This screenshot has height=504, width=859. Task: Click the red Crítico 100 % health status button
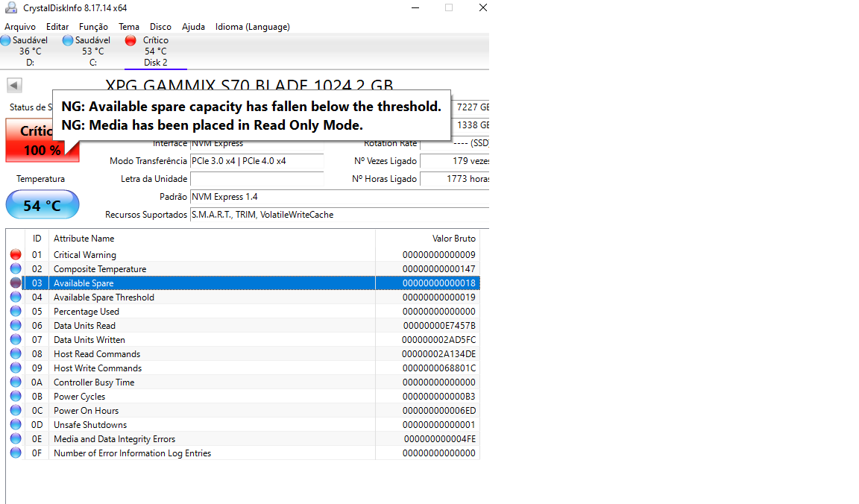[43, 141]
